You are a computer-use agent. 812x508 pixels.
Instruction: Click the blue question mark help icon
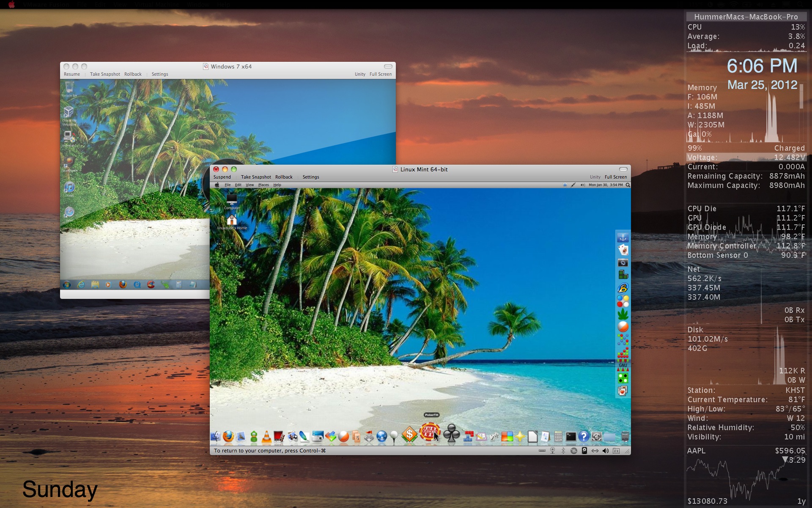(584, 436)
